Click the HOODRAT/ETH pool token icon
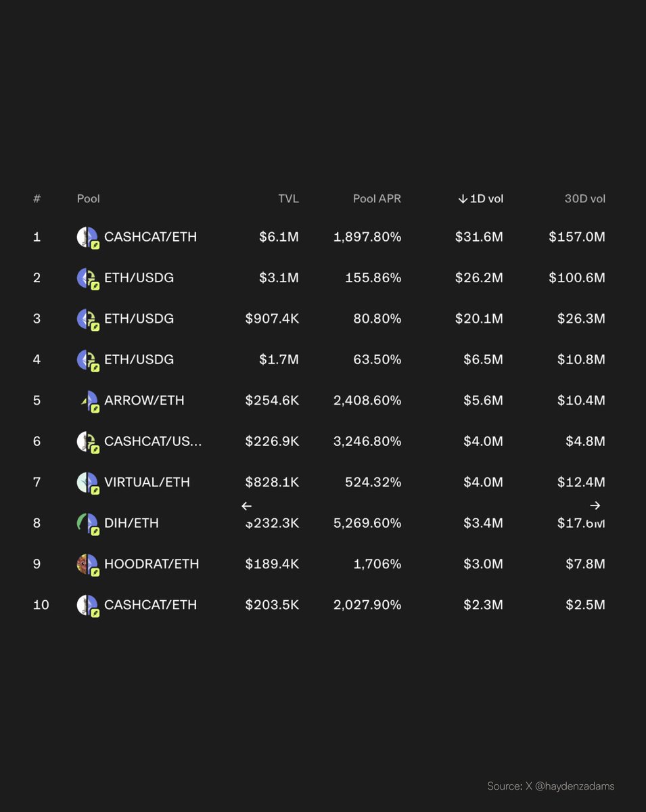 tap(88, 564)
